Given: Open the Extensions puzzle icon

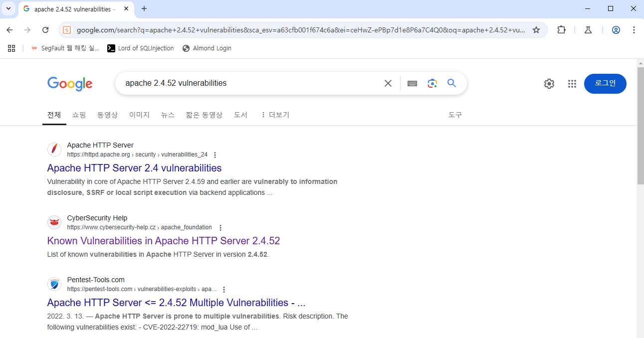Looking at the screenshot, I should tap(562, 30).
